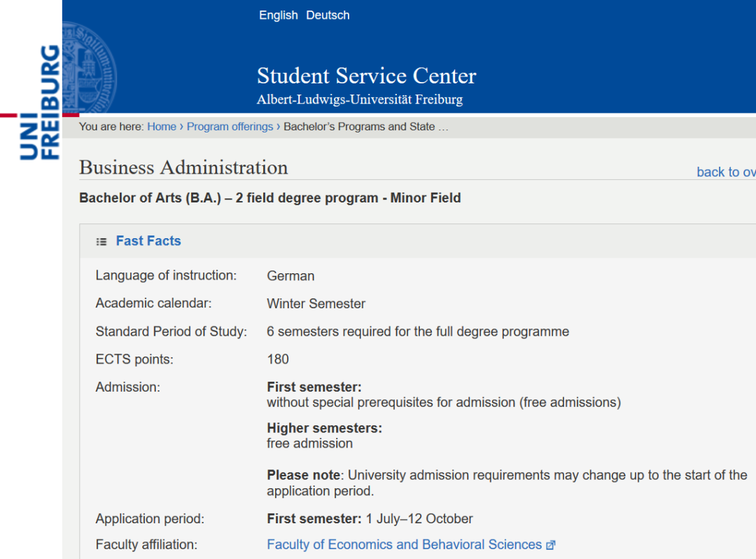Click the free admission text
756x559 pixels.
coord(310,443)
